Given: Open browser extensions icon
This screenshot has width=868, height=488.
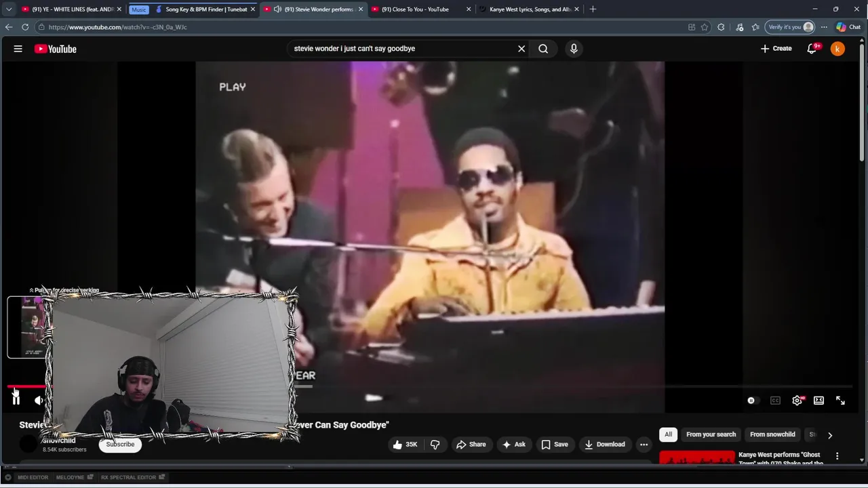Looking at the screenshot, I should coord(721,27).
